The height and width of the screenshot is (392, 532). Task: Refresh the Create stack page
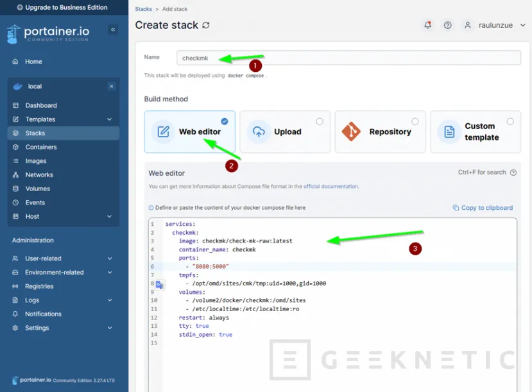point(206,26)
